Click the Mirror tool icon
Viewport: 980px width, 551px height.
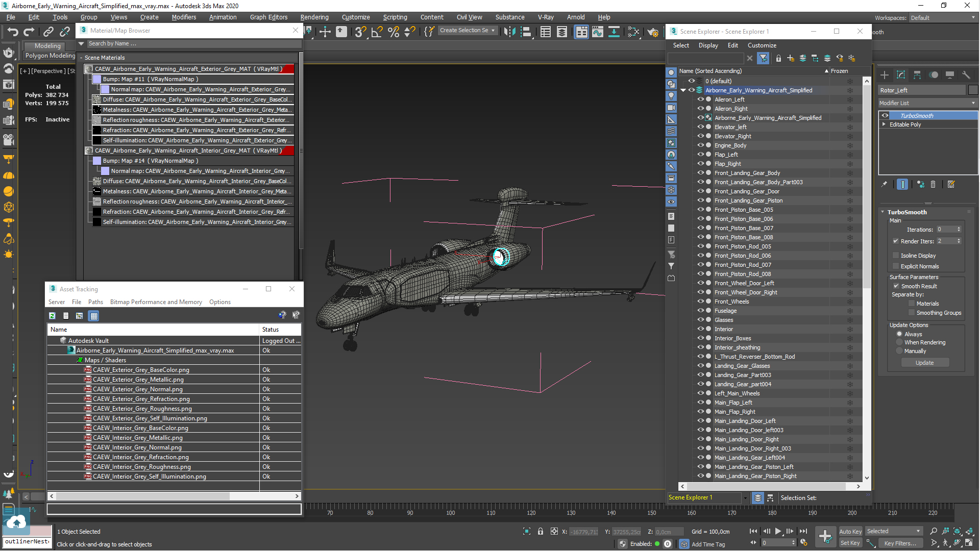(x=509, y=32)
